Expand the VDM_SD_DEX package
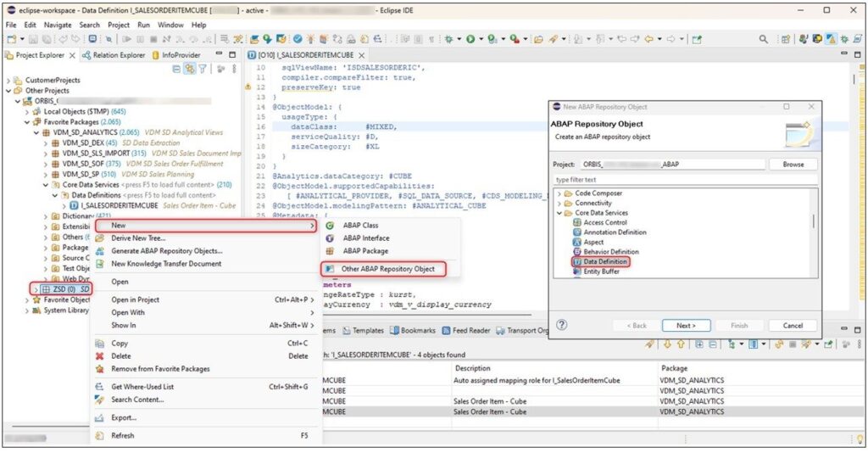The width and height of the screenshot is (868, 453). 46,143
